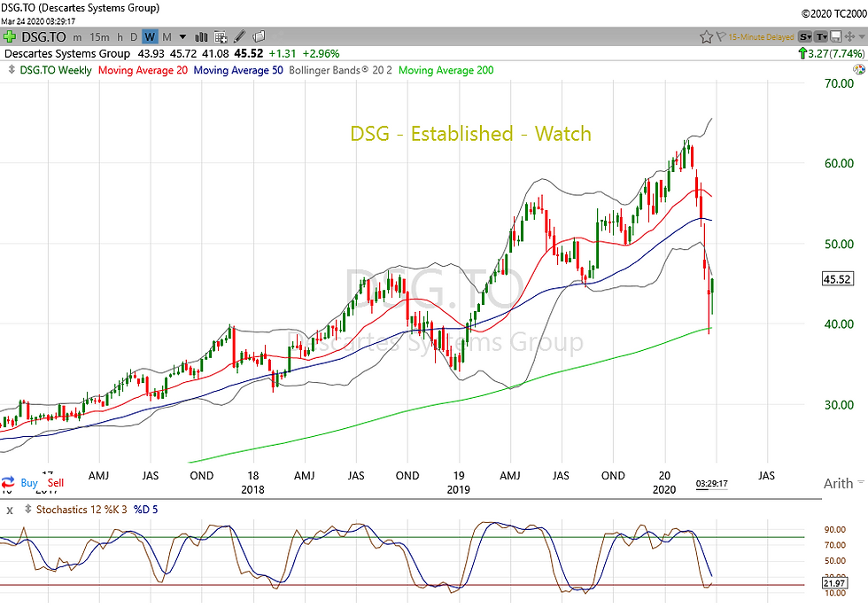The image size is (868, 608).
Task: Click the four-arrow move pane icon
Action: point(849,37)
